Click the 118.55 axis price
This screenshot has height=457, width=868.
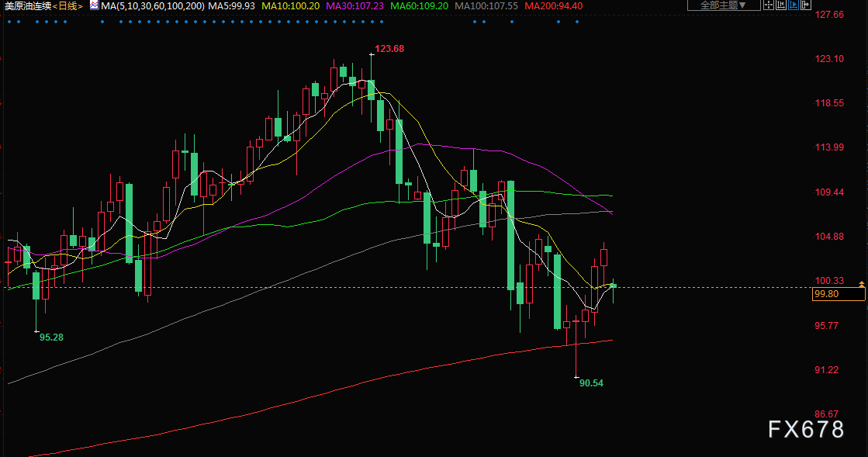829,103
